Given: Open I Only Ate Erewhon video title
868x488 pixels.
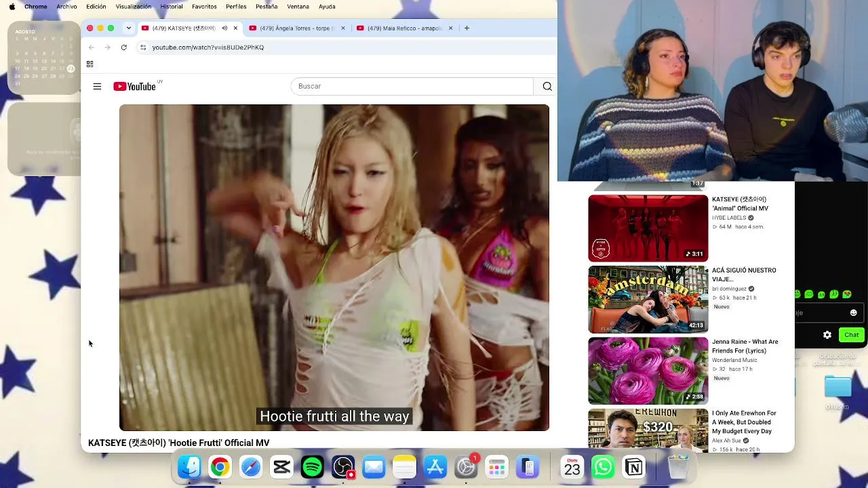Looking at the screenshot, I should click(744, 422).
